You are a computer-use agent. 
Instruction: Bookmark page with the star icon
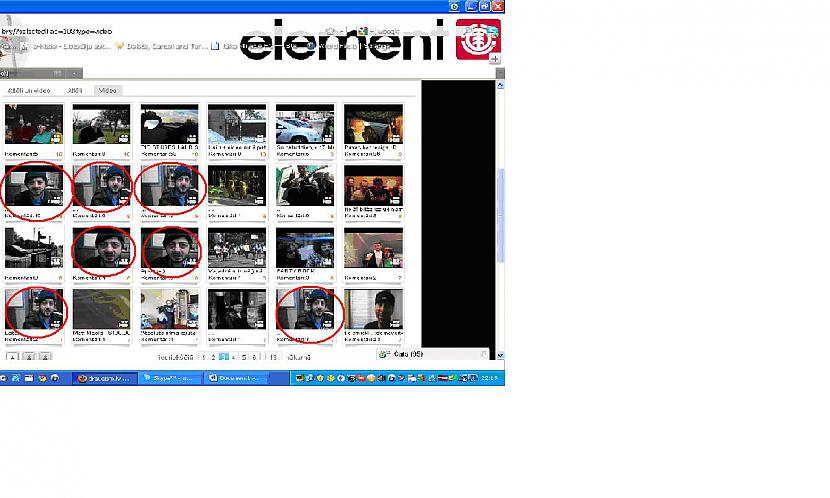click(x=330, y=31)
